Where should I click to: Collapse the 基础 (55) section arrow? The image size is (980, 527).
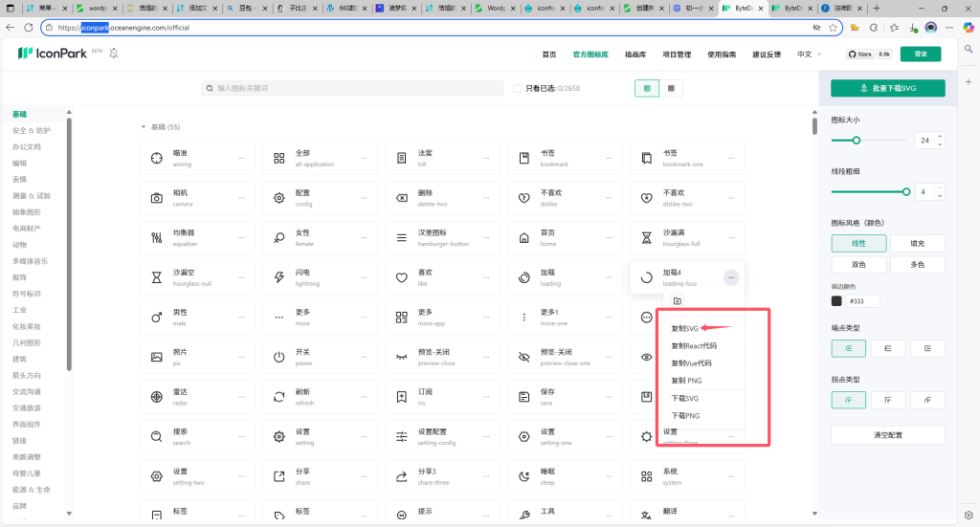pos(144,127)
